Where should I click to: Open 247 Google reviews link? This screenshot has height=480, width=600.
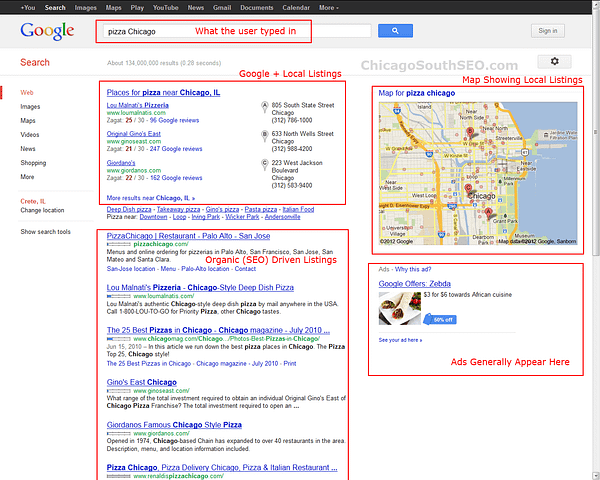tap(176, 149)
